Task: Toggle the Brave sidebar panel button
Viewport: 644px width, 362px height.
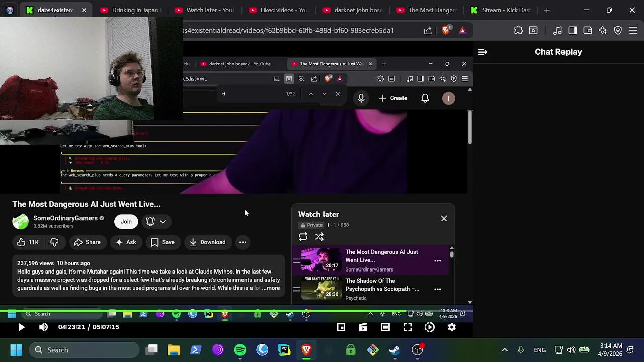Action: [x=573, y=30]
